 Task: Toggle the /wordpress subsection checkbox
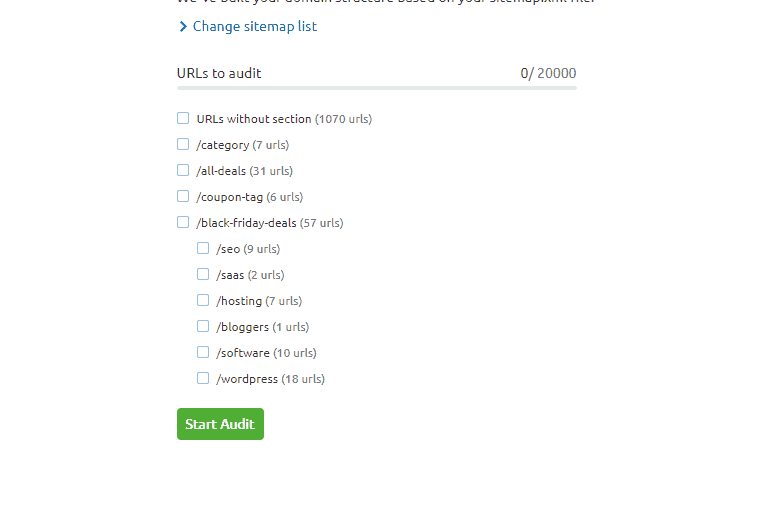tap(203, 378)
